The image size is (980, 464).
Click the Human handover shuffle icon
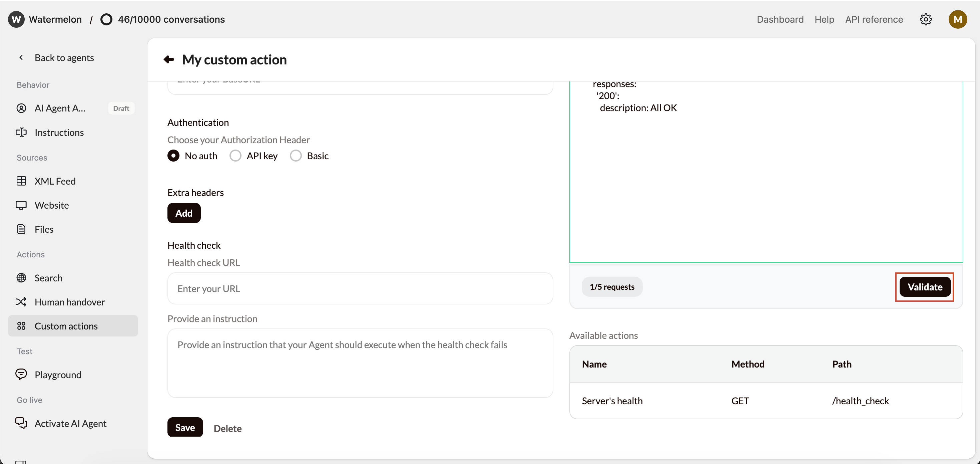coord(21,302)
